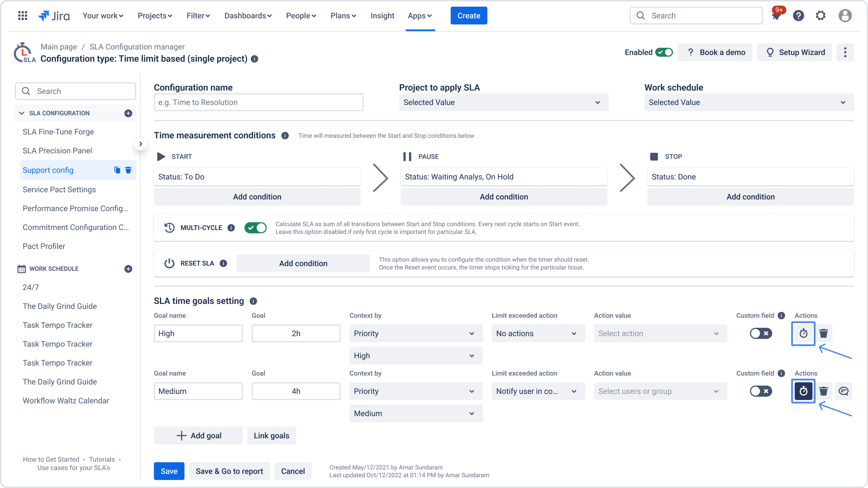Open the Dashboards menu
This screenshot has width=868, height=488.
point(248,16)
